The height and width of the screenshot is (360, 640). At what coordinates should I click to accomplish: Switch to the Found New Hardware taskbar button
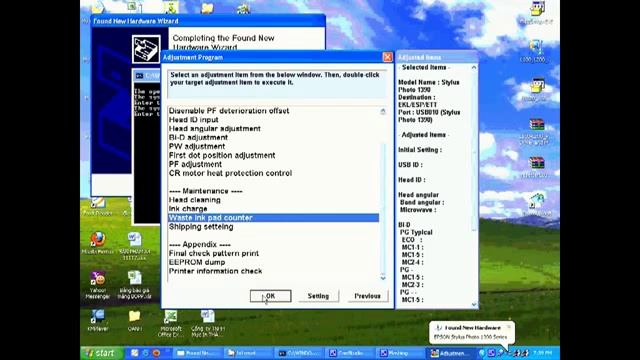coord(197,353)
